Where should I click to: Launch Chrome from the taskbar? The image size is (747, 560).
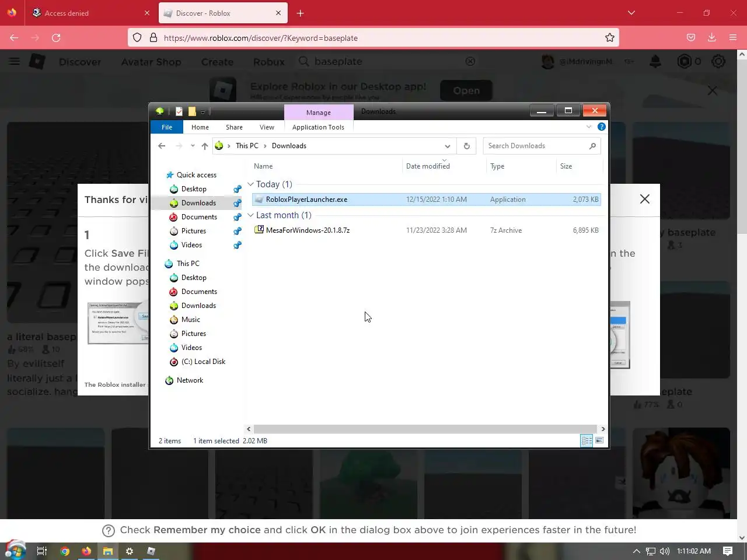tap(65, 551)
